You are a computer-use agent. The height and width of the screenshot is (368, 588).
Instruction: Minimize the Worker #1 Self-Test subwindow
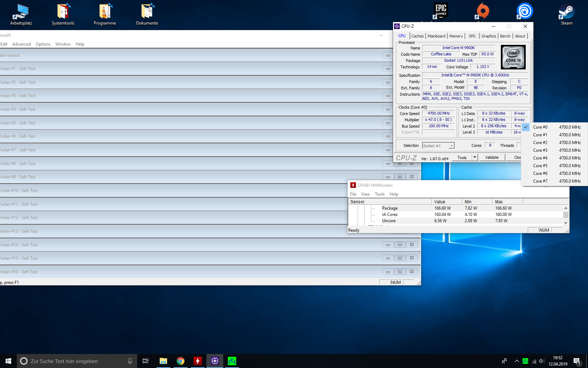(x=387, y=69)
